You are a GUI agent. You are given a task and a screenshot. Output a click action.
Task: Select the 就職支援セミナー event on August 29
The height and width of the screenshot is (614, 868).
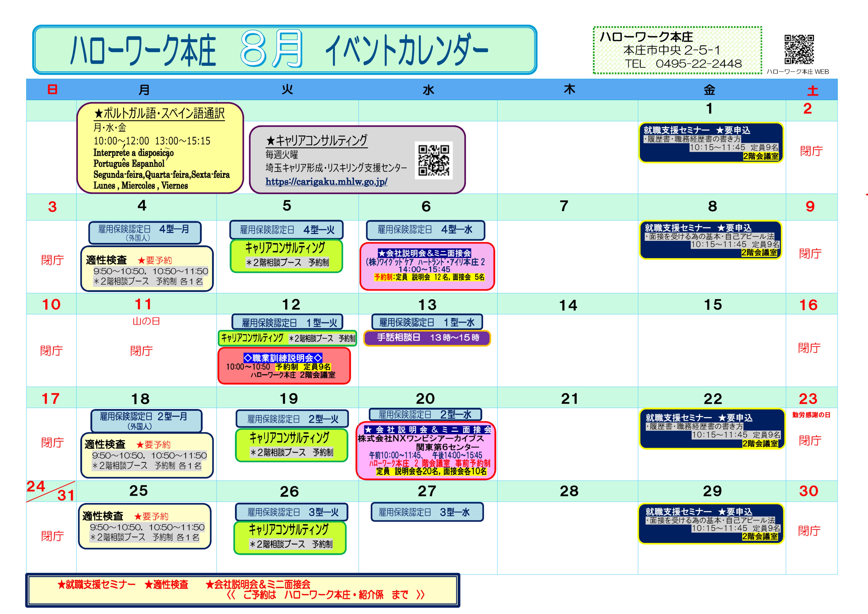pyautogui.click(x=711, y=524)
